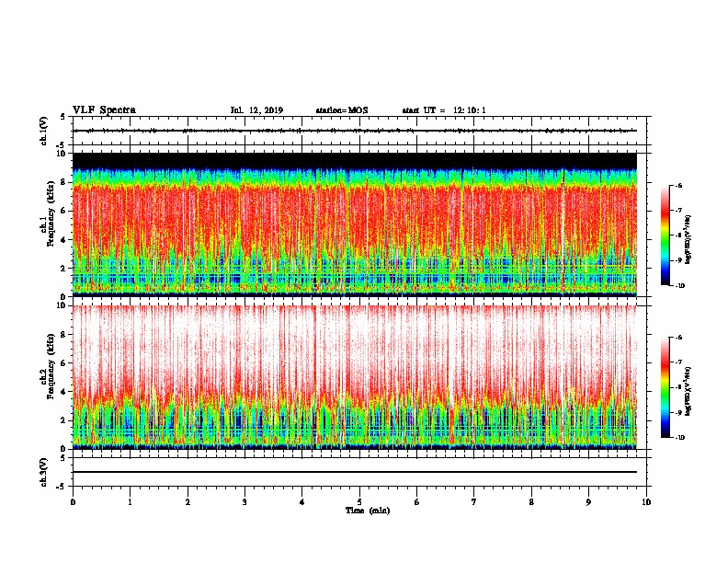Click time axis tick label "0"

click(x=73, y=502)
